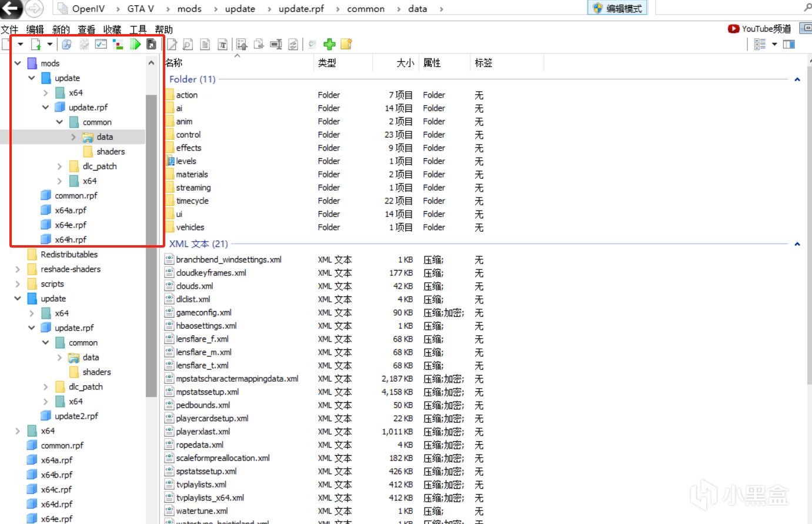Collapse the mods tree node
The height and width of the screenshot is (524, 812).
18,63
